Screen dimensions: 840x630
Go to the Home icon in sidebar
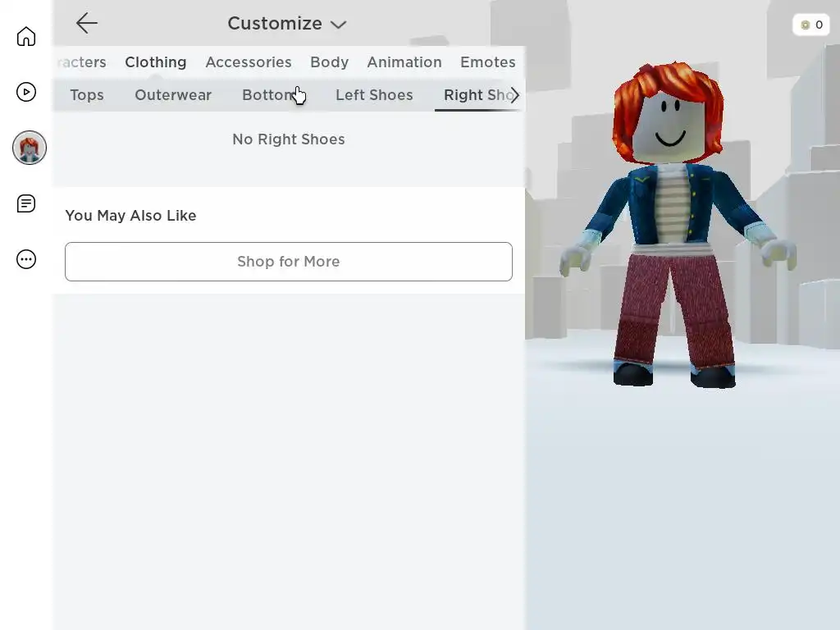pos(25,36)
